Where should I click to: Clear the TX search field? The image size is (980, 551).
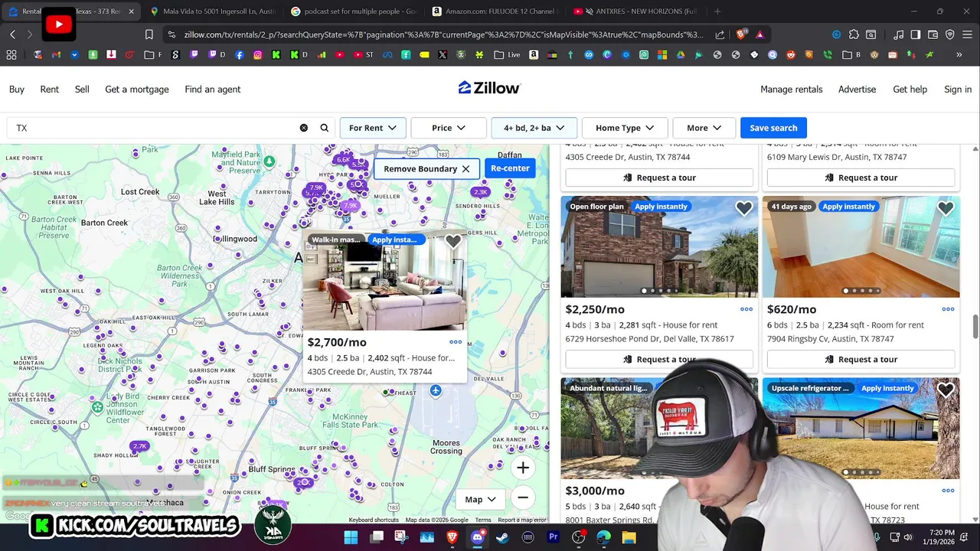pos(304,128)
